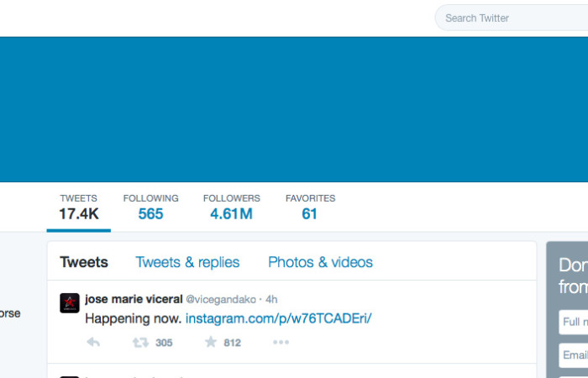This screenshot has width=588, height=378.
Task: Favorite the tweet with the star icon
Action: [211, 342]
